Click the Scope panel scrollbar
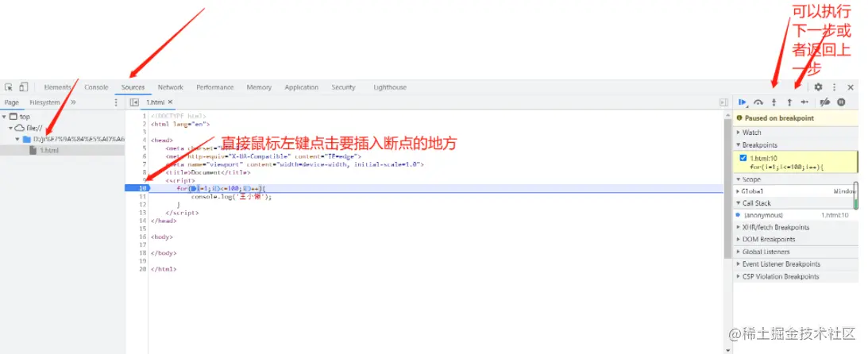Image resolution: width=868 pixels, height=354 pixels. [856, 196]
